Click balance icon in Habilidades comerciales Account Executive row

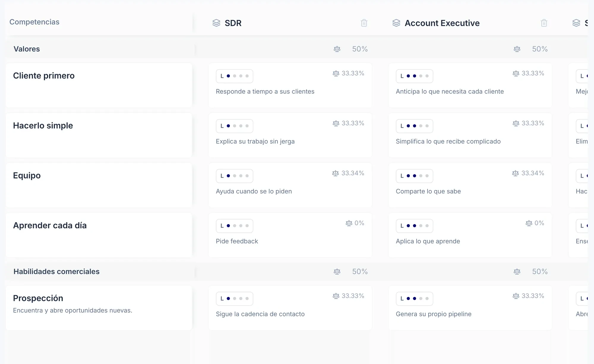coord(517,271)
